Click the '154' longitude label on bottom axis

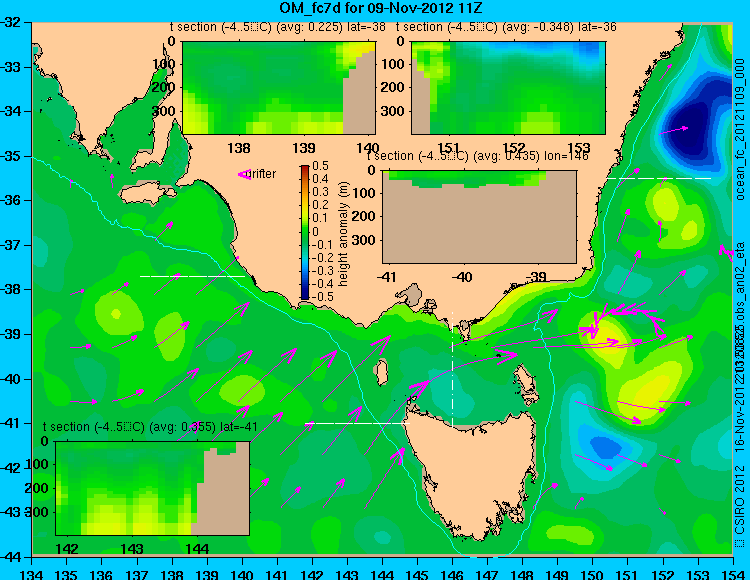tap(732, 574)
